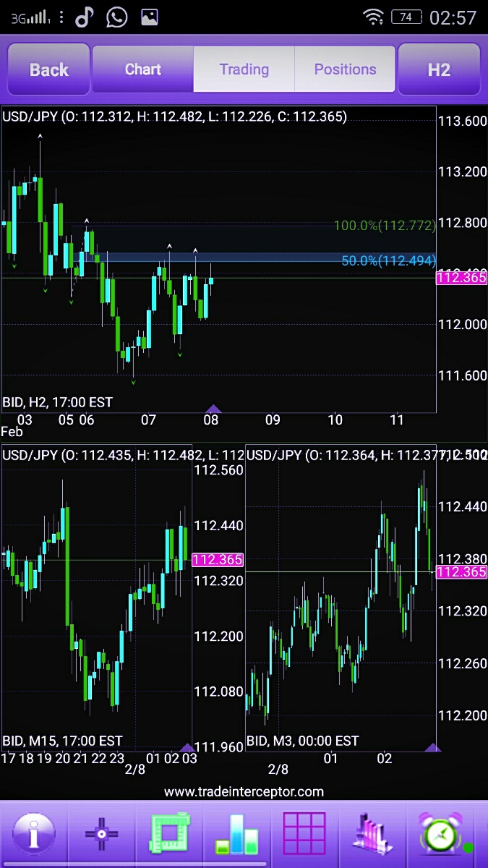Open the info icon in bottom toolbar
Viewport: 488px width, 868px height.
tap(33, 834)
